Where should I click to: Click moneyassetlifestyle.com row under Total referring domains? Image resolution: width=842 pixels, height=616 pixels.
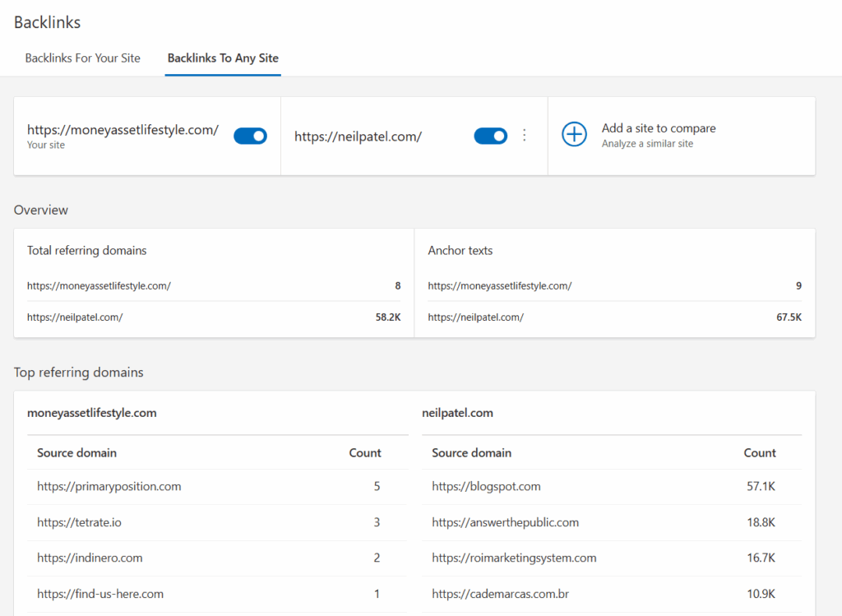pyautogui.click(x=214, y=285)
